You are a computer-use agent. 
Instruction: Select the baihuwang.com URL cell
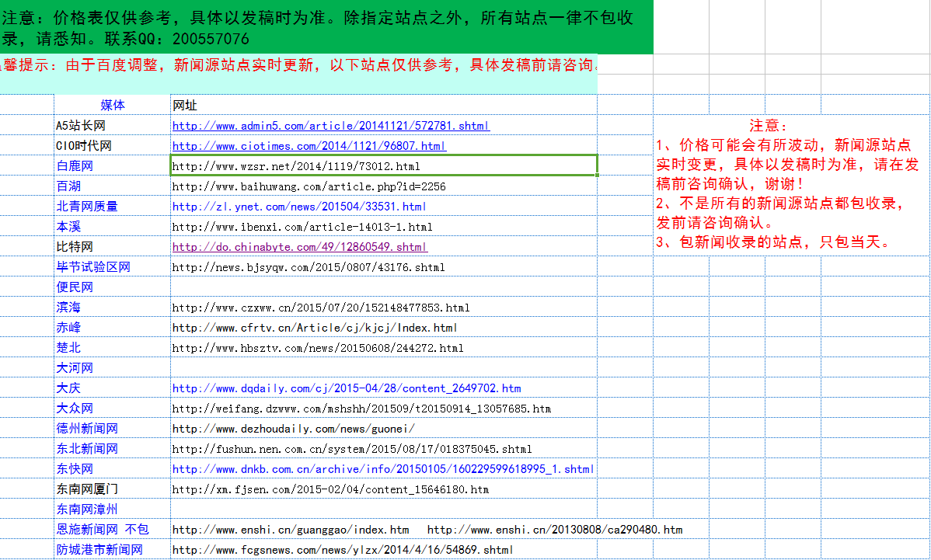[384, 186]
